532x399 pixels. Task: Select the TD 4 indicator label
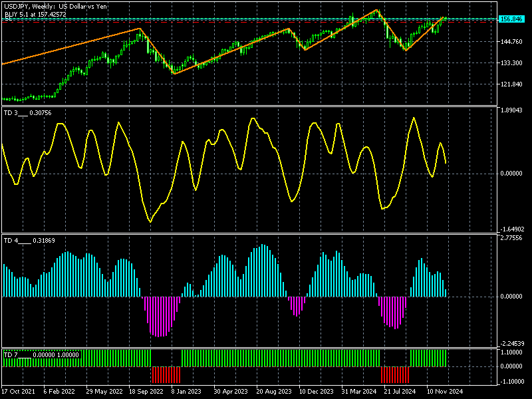pos(29,241)
